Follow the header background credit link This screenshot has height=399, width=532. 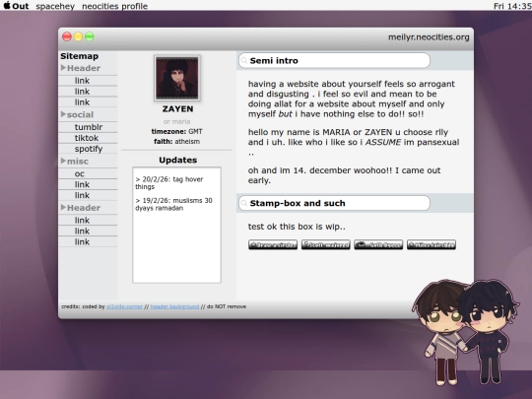point(174,306)
